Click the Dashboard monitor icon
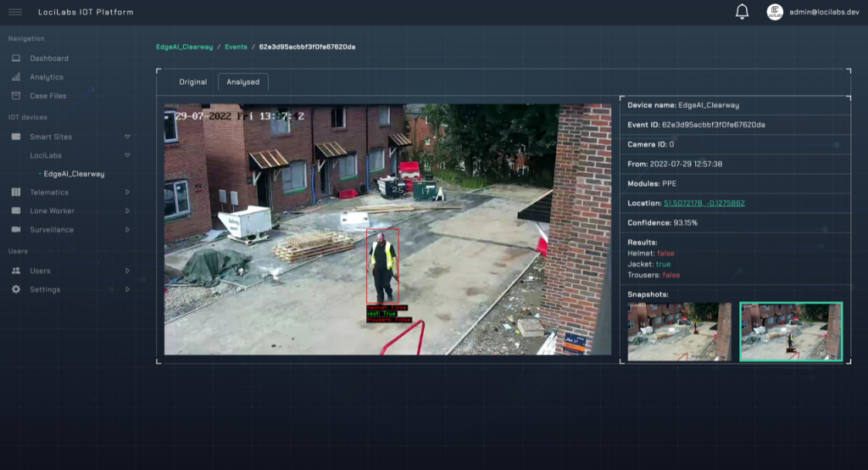 [x=15, y=59]
